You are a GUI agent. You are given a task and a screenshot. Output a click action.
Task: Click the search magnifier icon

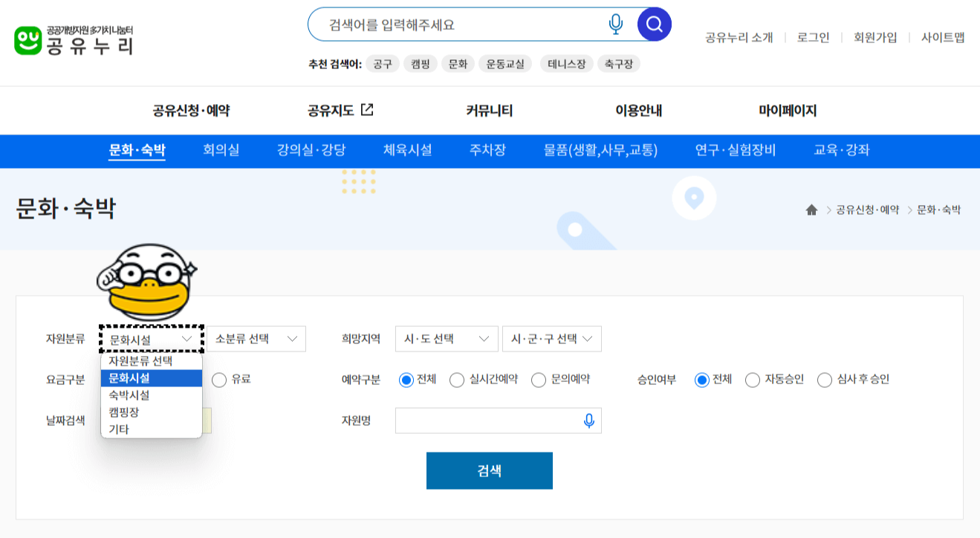click(x=653, y=24)
